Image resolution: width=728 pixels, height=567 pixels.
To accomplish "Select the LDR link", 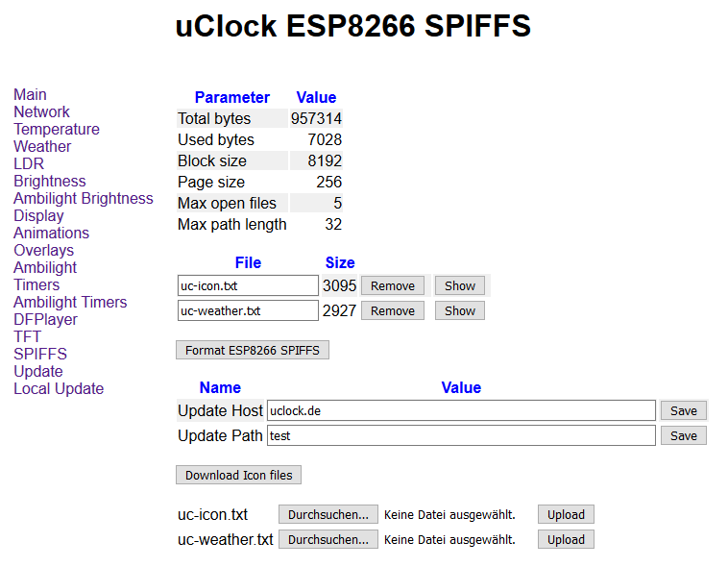I will 29,163.
